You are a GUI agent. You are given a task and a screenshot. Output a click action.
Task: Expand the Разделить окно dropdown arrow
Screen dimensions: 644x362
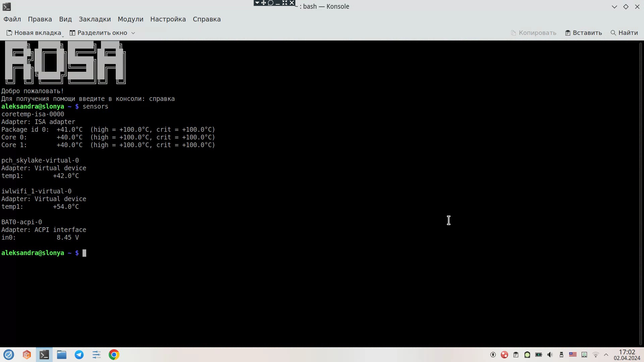click(x=133, y=33)
